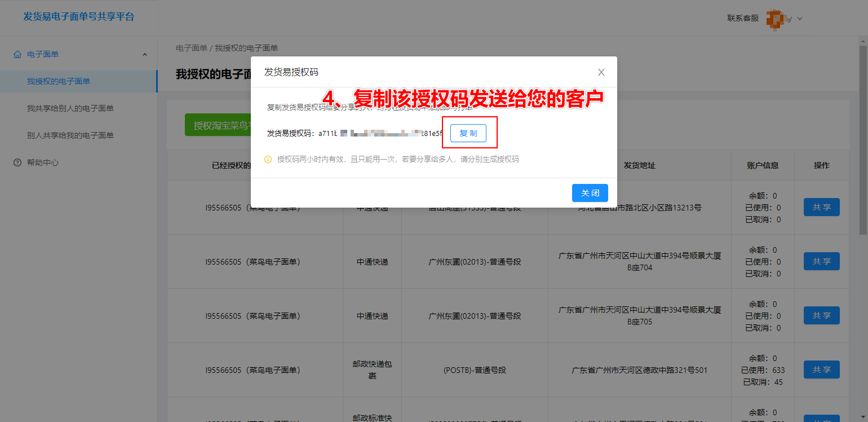The height and width of the screenshot is (422, 868).
Task: Expand the user account dropdown arrow
Action: tap(799, 19)
